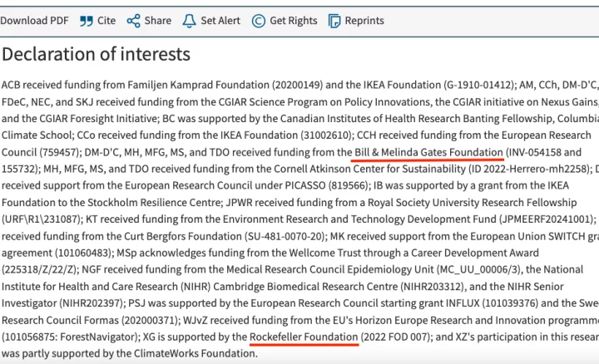Open the Share option label
Viewport: 599px width, 364px height.
157,21
